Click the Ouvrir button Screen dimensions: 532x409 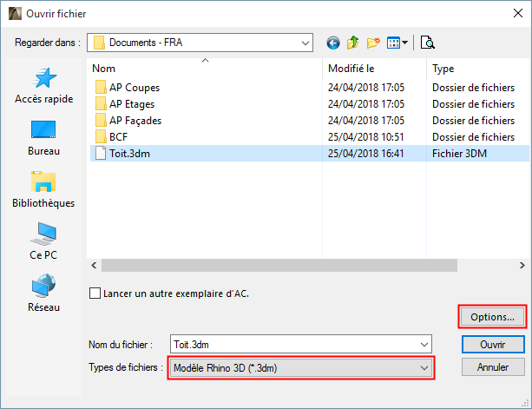[493, 345]
